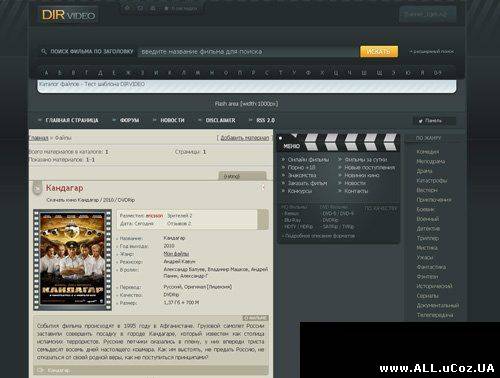Open the Добавить материал link
Image resolution: width=500 pixels, height=378 pixels.
tap(245, 138)
